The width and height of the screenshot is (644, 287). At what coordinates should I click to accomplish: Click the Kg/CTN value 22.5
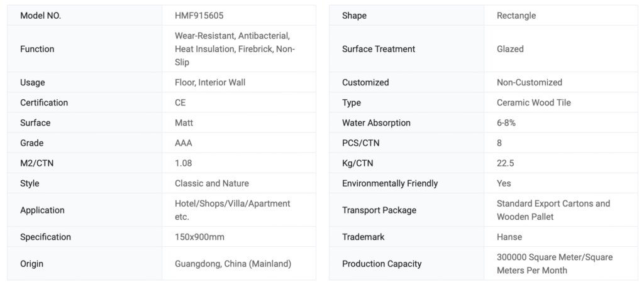506,163
